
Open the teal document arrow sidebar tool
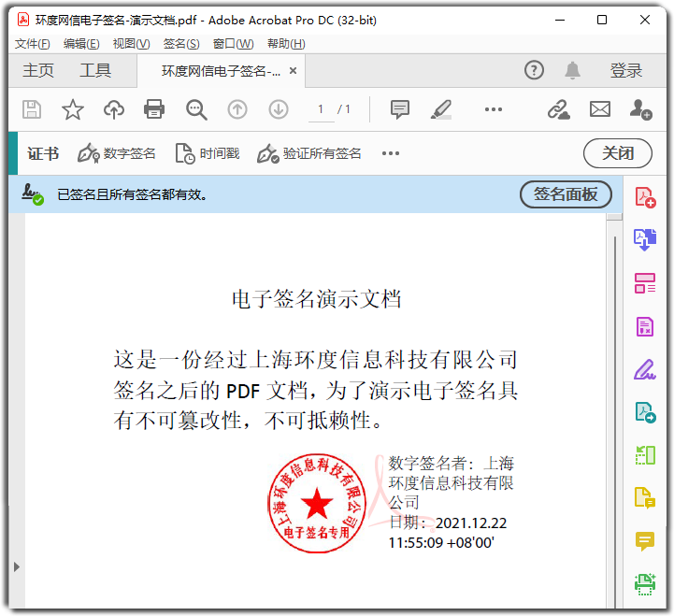(x=645, y=412)
